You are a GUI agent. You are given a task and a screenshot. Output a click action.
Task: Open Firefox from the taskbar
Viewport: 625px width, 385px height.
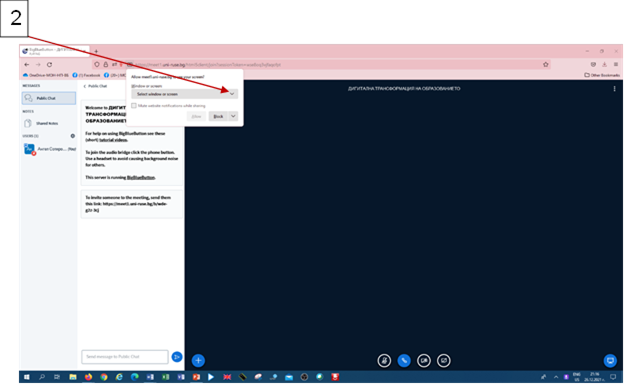coord(88,377)
